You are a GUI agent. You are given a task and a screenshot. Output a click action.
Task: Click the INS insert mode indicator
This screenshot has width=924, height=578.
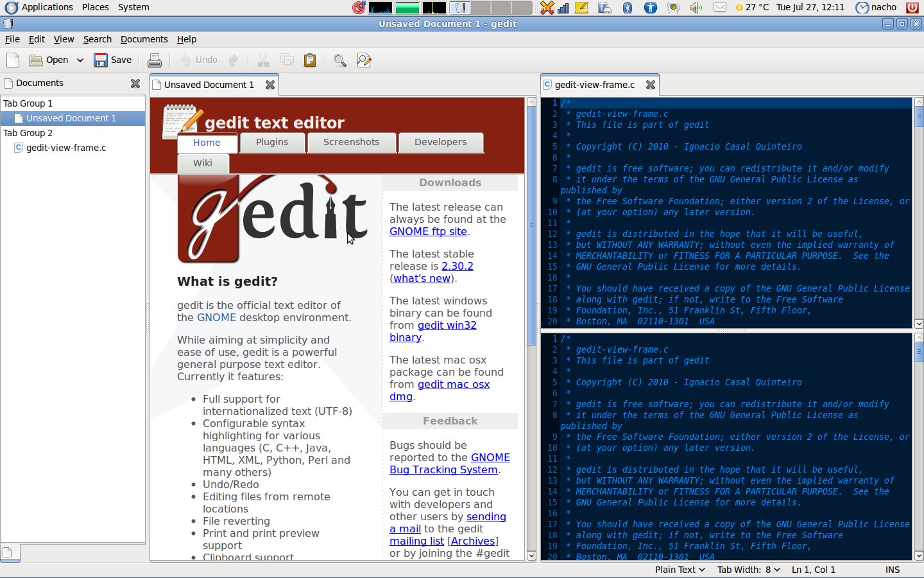pyautogui.click(x=893, y=570)
